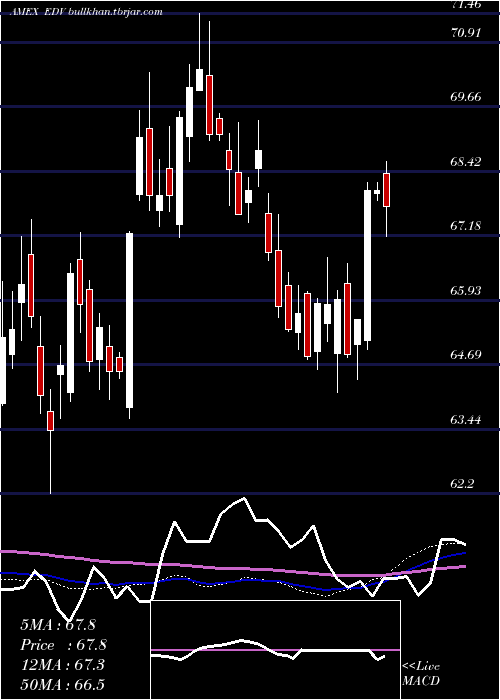Click the <<Live MACD label
The image size is (500, 700).
(x=421, y=674)
